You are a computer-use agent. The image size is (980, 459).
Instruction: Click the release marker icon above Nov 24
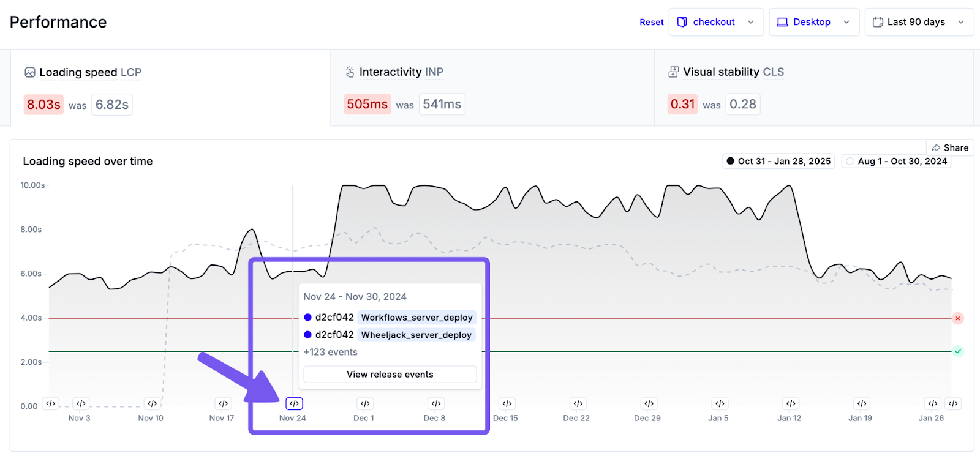coord(294,403)
